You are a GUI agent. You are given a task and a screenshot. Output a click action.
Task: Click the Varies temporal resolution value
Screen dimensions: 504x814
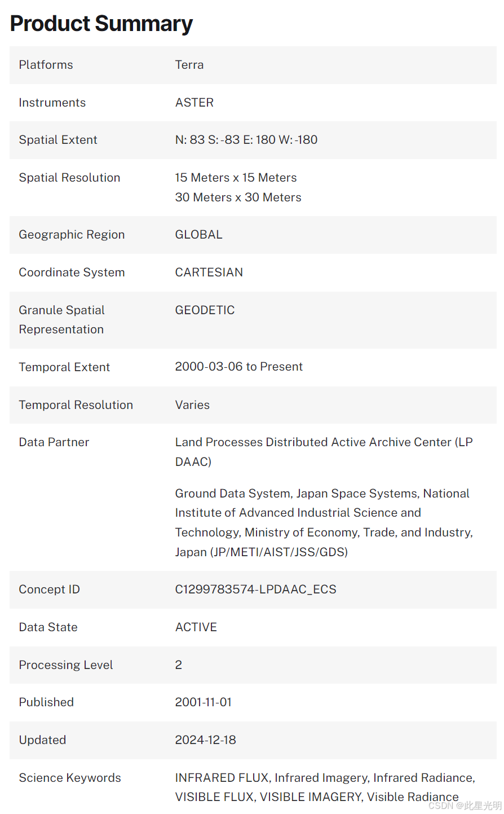click(x=192, y=405)
